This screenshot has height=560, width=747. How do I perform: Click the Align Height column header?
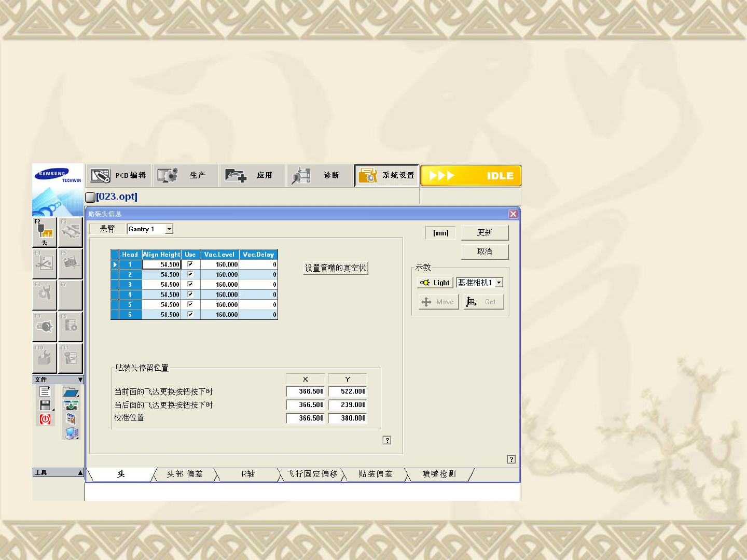point(161,255)
